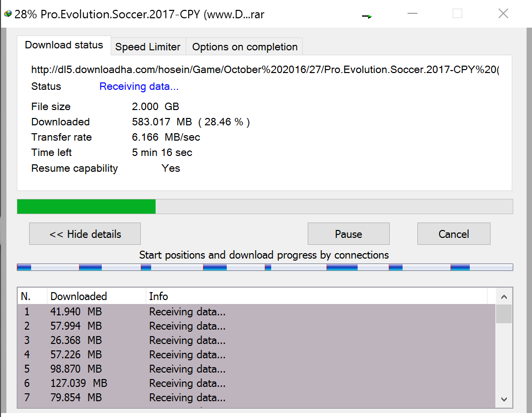
Task: Select connection row with 41.940 MB
Action: (x=256, y=311)
